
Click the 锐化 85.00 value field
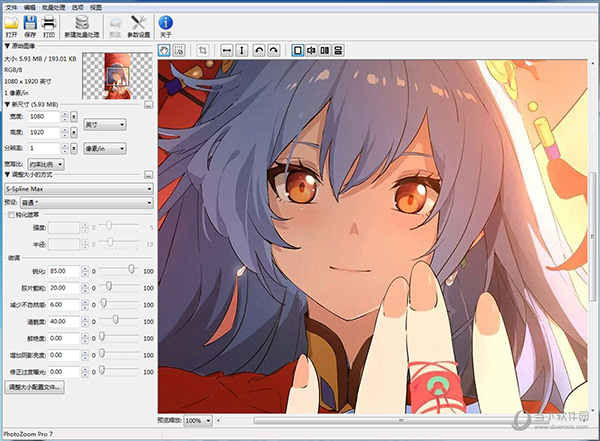[64, 271]
